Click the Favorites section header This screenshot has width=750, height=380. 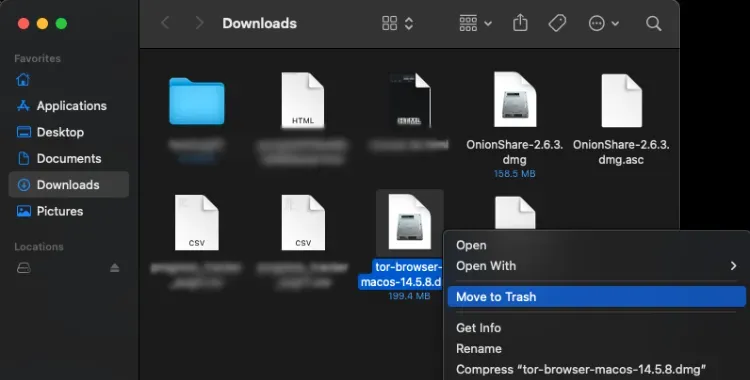[x=37, y=58]
